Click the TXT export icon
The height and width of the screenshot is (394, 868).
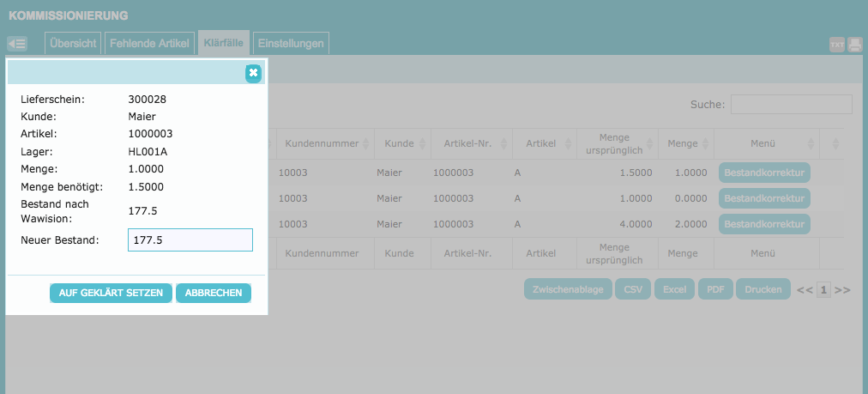(837, 45)
